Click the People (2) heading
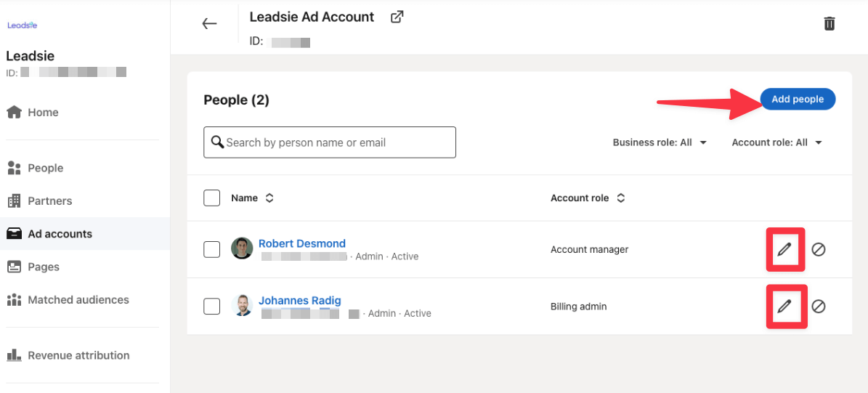 [236, 100]
